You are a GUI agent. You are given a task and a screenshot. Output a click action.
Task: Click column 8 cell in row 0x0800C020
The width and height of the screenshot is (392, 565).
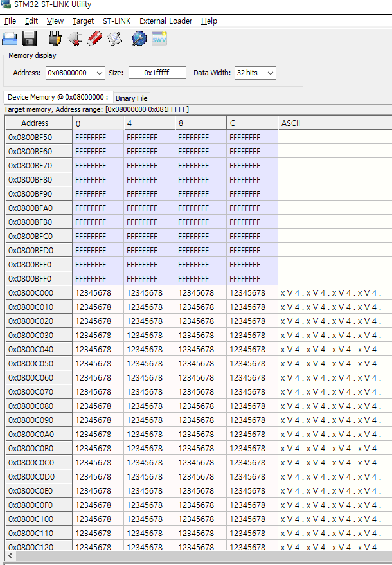pyautogui.click(x=201, y=321)
